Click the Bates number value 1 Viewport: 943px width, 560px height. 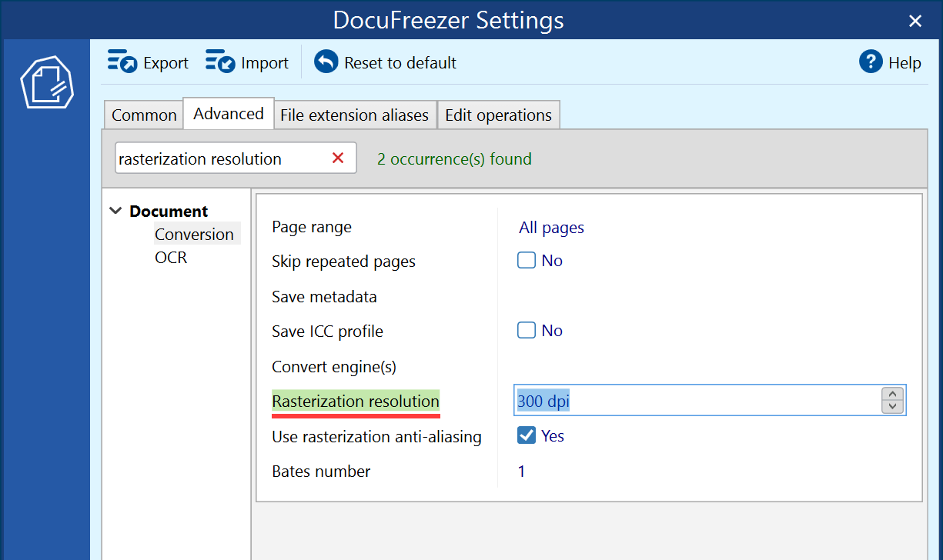[521, 471]
